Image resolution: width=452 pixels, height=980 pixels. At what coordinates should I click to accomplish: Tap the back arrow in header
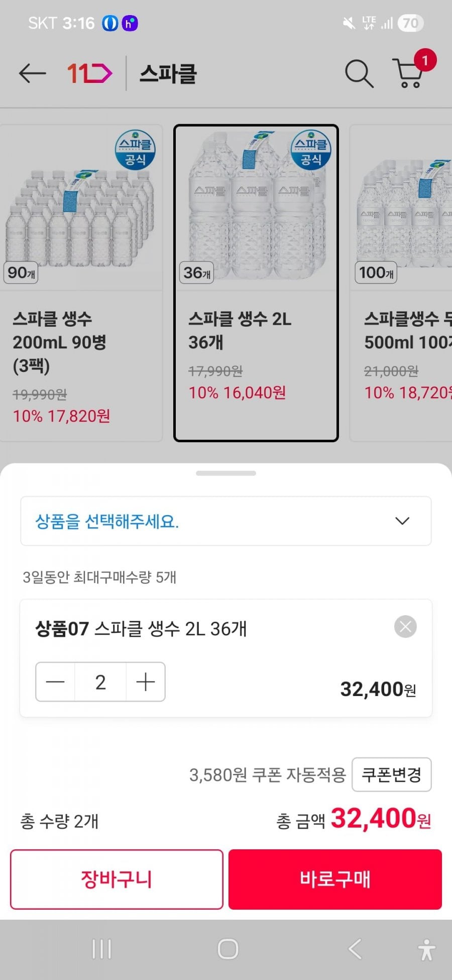32,74
